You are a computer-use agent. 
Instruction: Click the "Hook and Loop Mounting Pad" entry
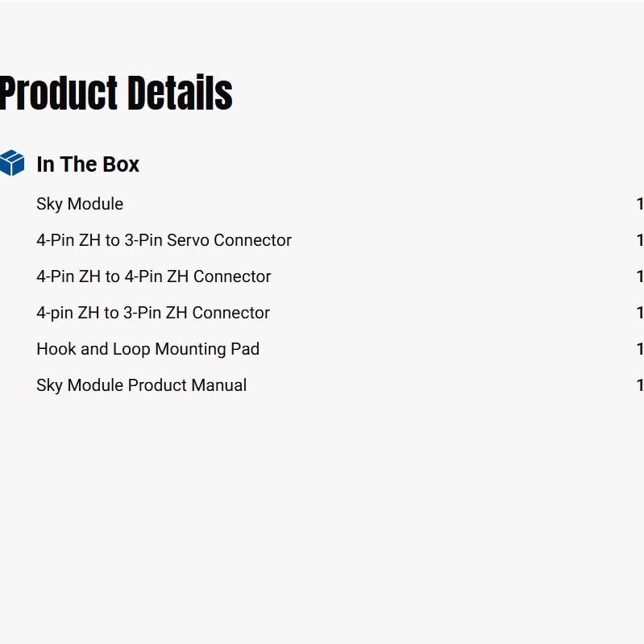pos(147,349)
